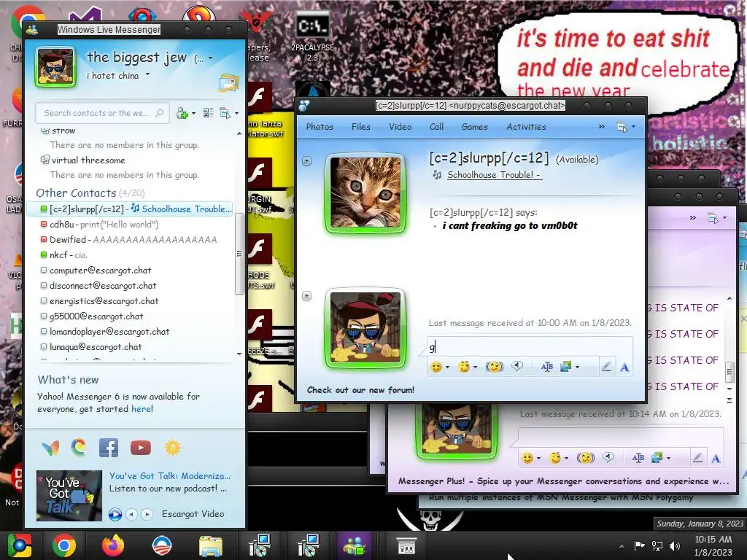Select contact Dewified in the list

(128, 239)
